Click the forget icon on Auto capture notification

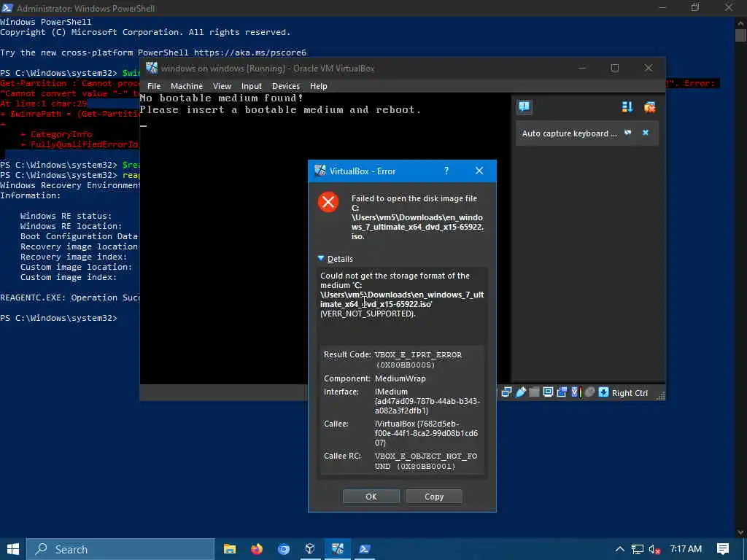click(628, 133)
